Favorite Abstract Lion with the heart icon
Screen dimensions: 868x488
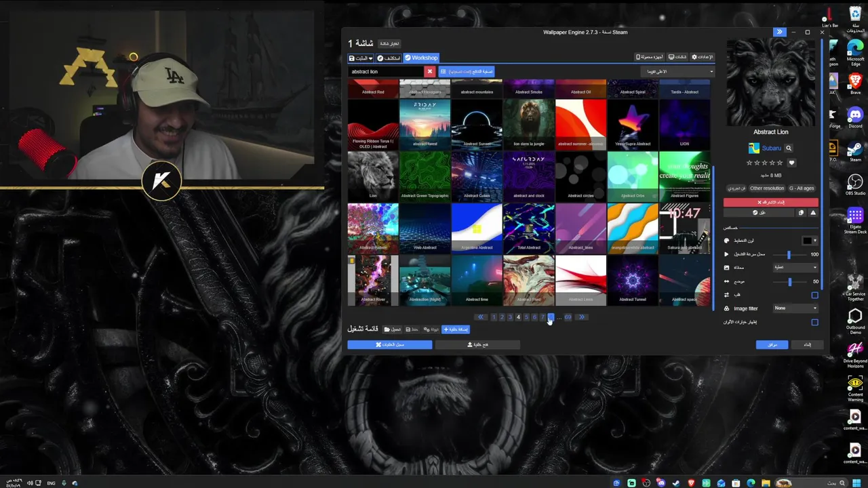pos(791,163)
